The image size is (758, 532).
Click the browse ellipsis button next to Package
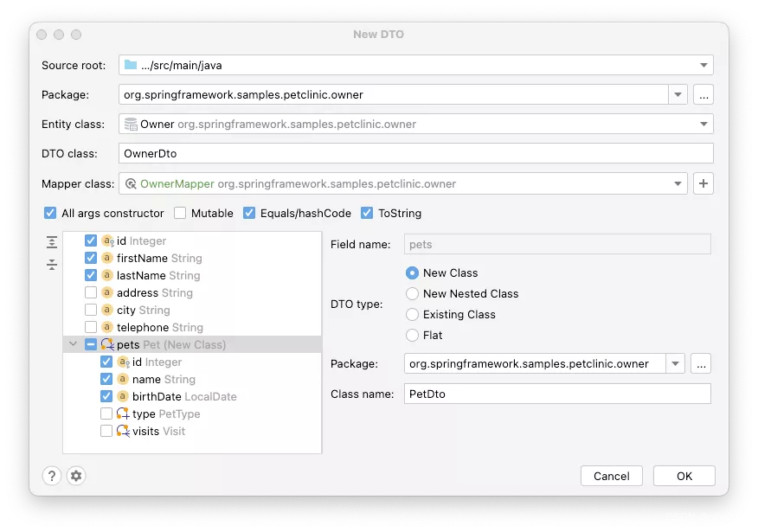click(x=703, y=95)
